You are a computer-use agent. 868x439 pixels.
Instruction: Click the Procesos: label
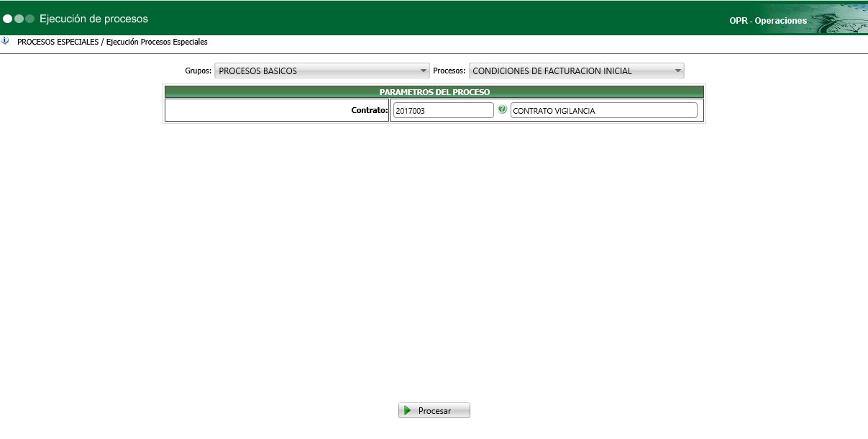[x=449, y=71]
